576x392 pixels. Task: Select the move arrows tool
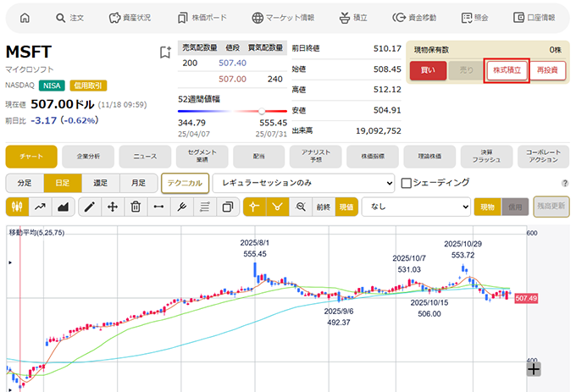point(113,207)
